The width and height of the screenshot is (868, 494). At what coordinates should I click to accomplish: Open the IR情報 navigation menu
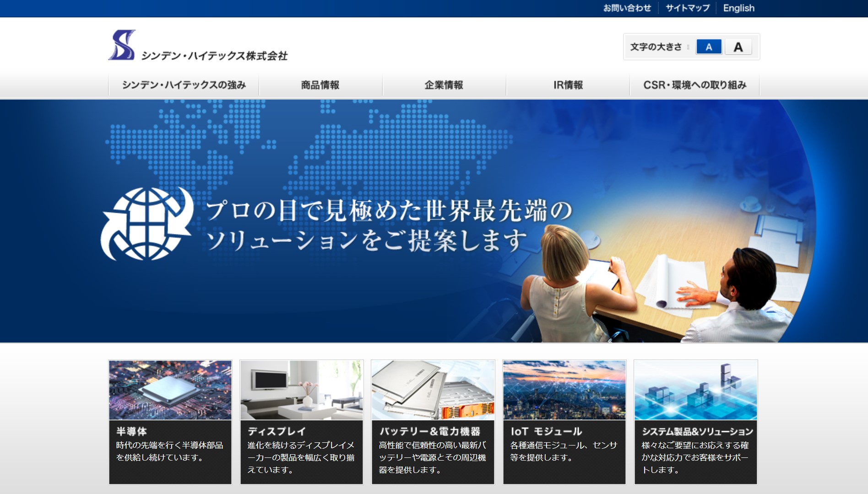[568, 85]
